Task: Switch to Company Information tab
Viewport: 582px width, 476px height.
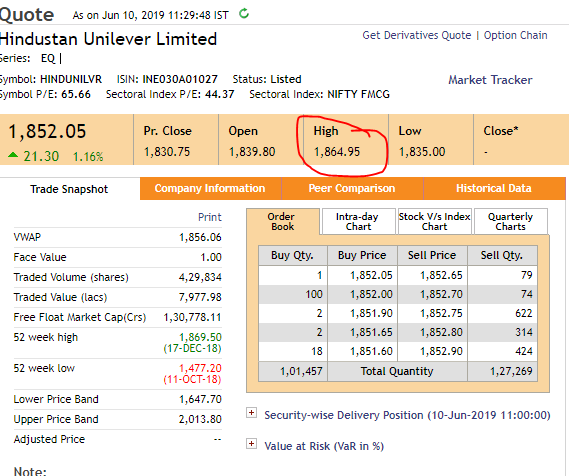Action: point(210,189)
